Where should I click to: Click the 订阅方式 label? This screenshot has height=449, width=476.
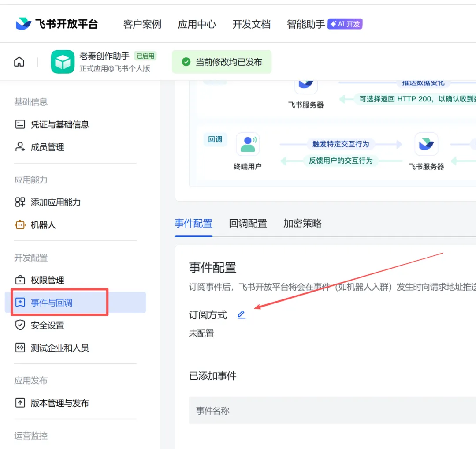point(208,315)
